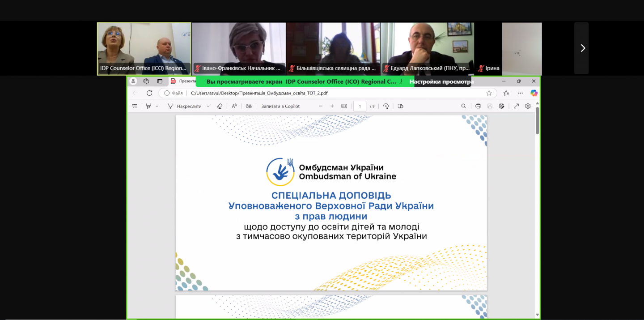Select the PDF highlight tool

click(148, 106)
